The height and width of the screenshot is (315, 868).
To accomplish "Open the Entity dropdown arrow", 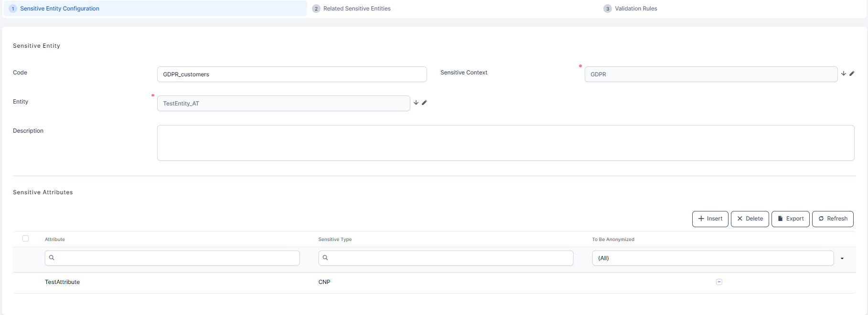I will point(416,103).
